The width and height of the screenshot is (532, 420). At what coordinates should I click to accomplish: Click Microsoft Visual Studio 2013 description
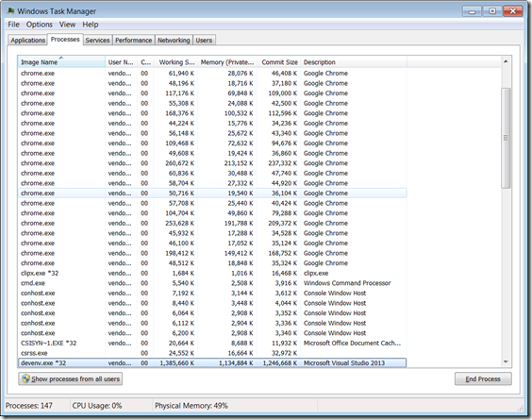pos(344,363)
